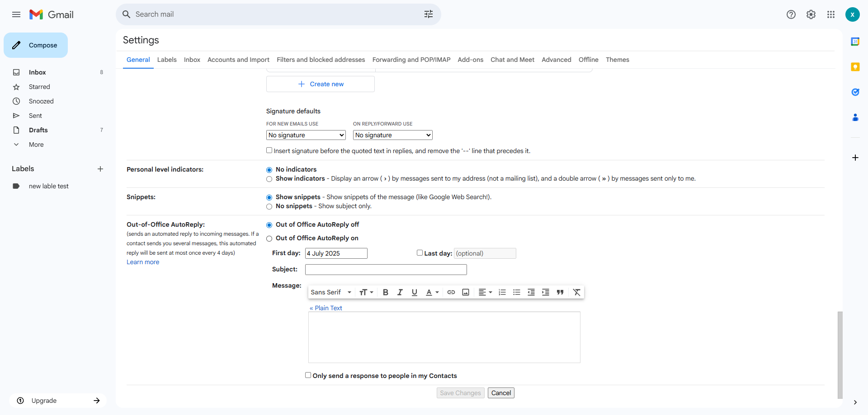The width and height of the screenshot is (868, 415).
Task: Click the Subject input field
Action: tap(386, 270)
